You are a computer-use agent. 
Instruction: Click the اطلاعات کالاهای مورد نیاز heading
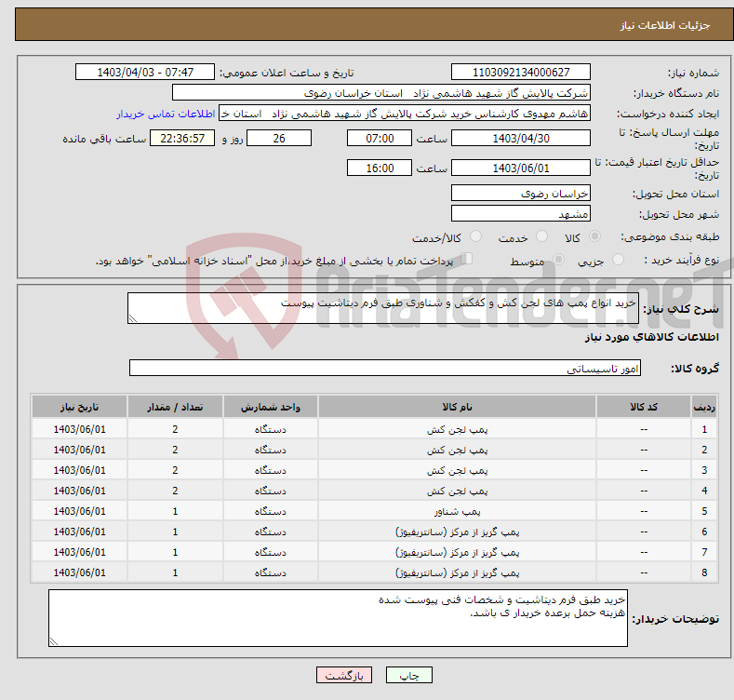(652, 337)
